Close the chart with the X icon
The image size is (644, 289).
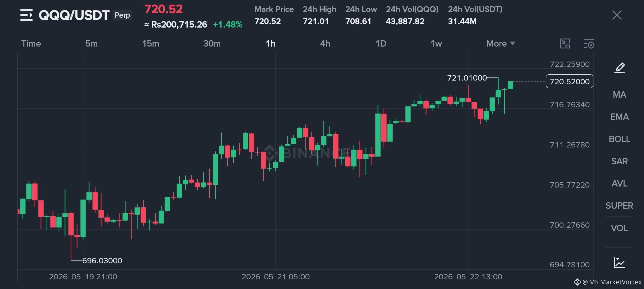coord(617,15)
